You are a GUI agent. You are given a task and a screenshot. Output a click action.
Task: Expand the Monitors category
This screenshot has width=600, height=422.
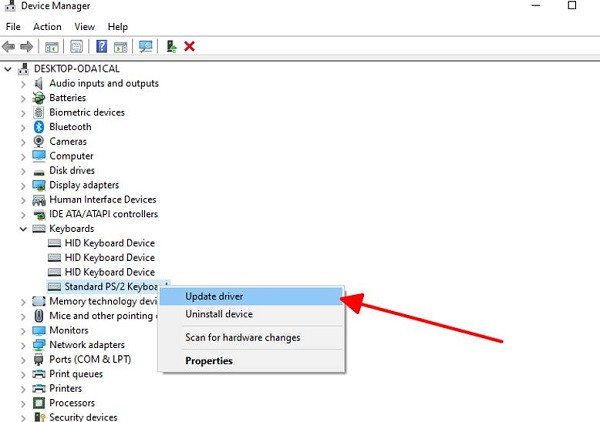click(x=23, y=331)
